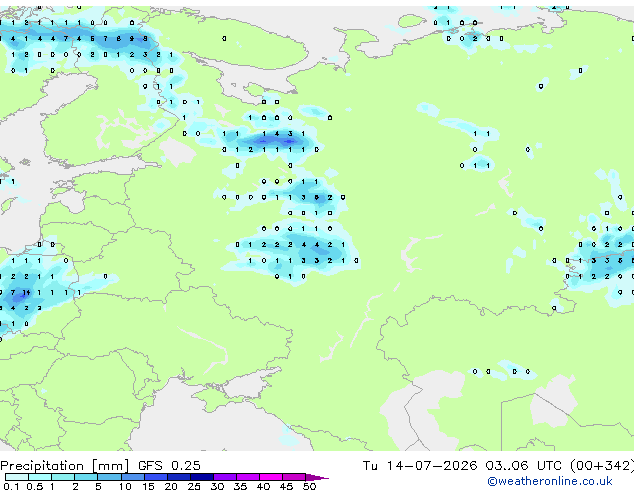
Task: Select the 25–30 mm navy legend box
Action: tap(202, 477)
